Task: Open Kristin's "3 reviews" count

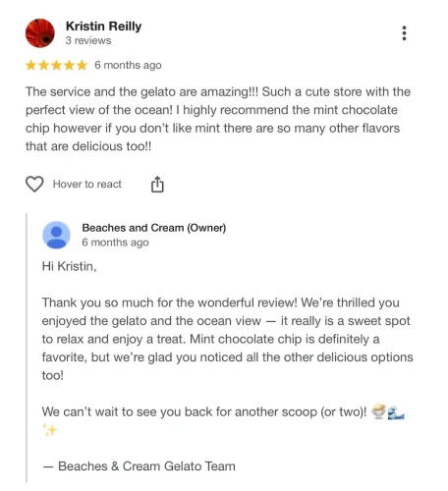Action: coord(88,40)
